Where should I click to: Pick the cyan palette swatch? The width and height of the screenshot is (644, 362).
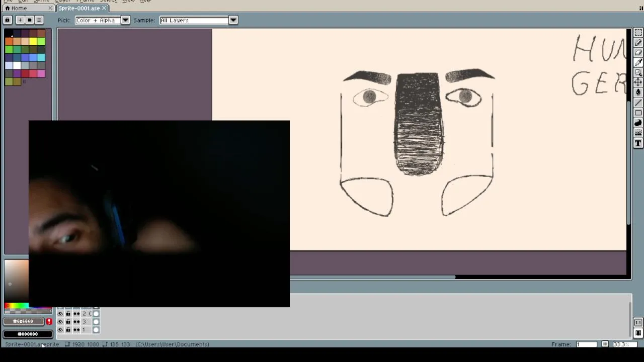click(41, 57)
